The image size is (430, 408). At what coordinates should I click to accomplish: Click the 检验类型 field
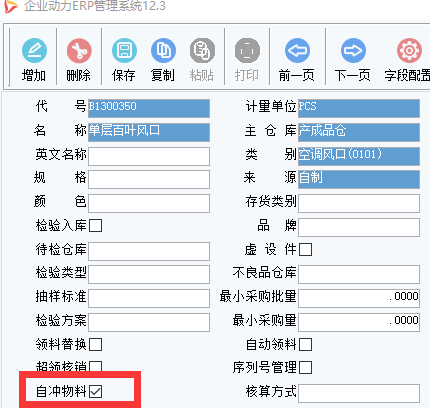tap(149, 274)
